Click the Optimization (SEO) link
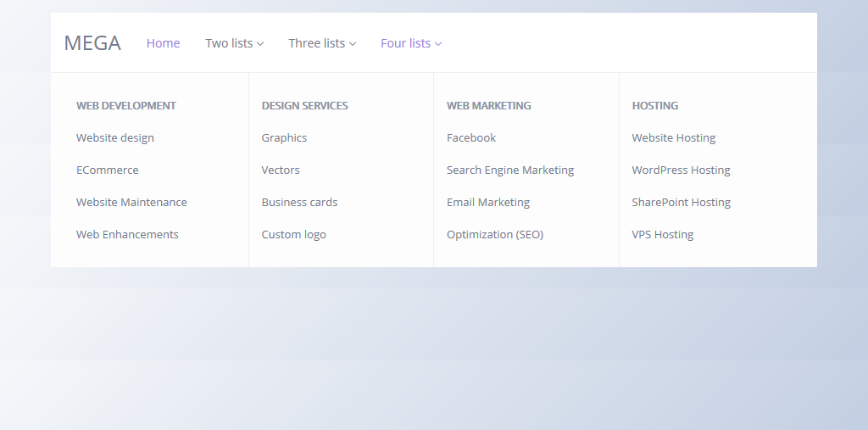This screenshot has width=868, height=430. pyautogui.click(x=495, y=234)
